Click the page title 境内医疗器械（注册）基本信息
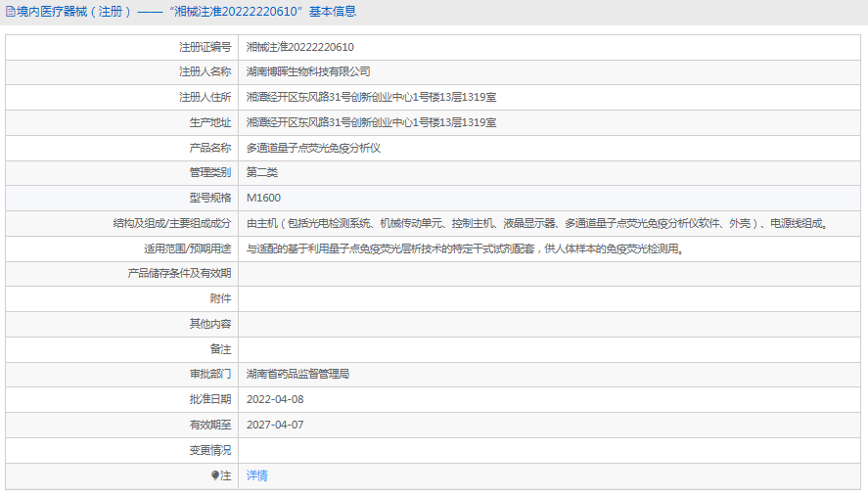Viewport: 868px width, 496px height. click(186, 12)
